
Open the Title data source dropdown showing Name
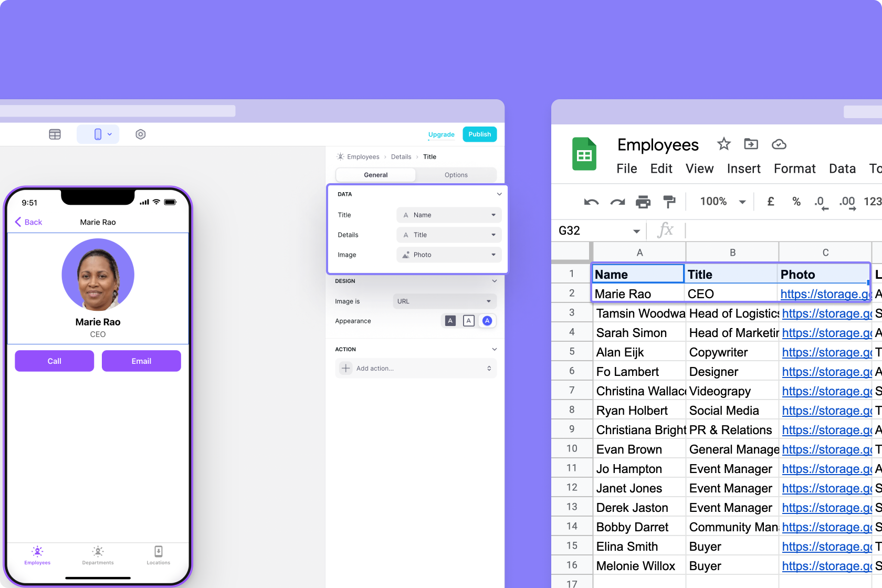[448, 215]
